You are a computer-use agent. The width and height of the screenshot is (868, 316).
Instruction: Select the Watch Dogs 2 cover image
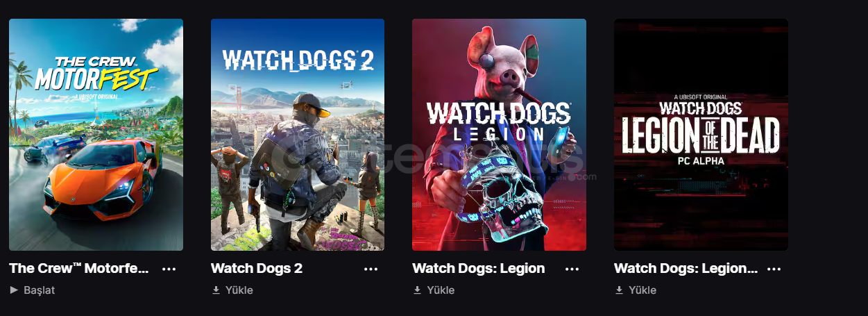point(298,135)
